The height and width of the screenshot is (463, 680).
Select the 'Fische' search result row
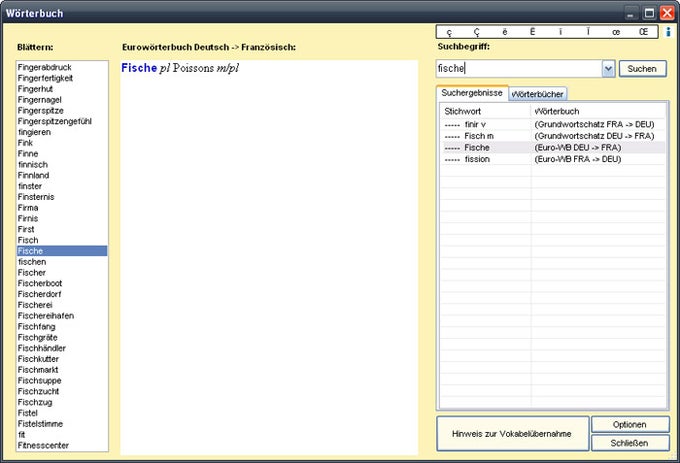pyautogui.click(x=552, y=148)
